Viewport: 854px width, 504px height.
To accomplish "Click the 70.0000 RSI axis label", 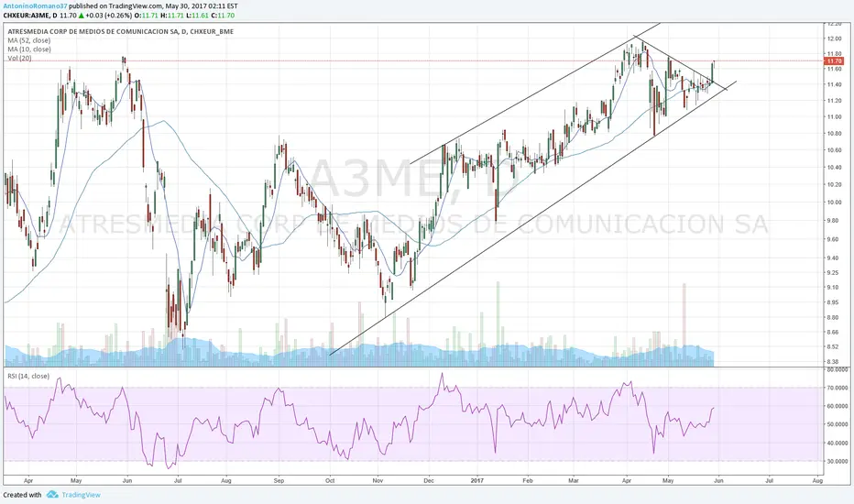I will [x=838, y=388].
